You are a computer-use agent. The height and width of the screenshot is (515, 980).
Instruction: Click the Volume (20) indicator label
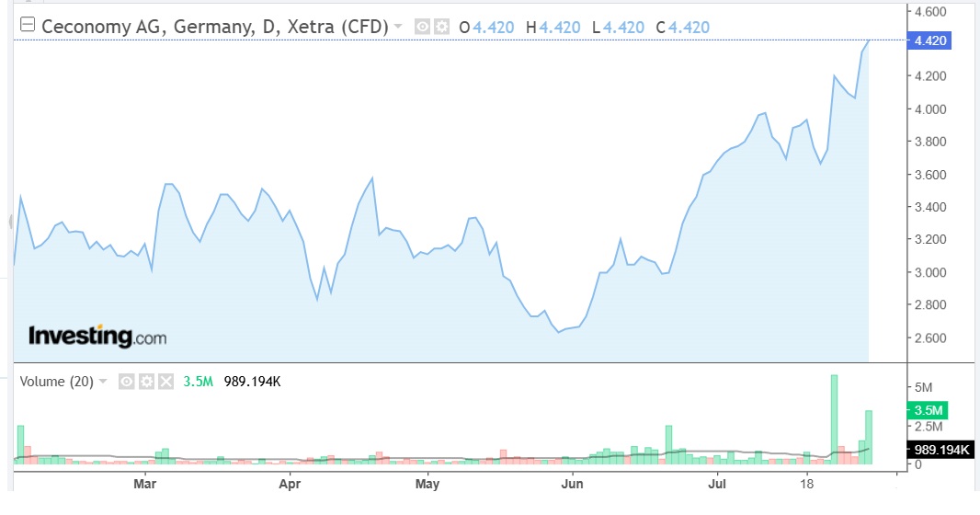point(56,382)
